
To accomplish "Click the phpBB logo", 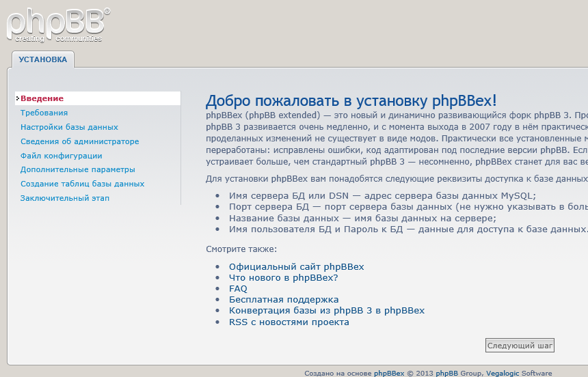I will [58, 25].
